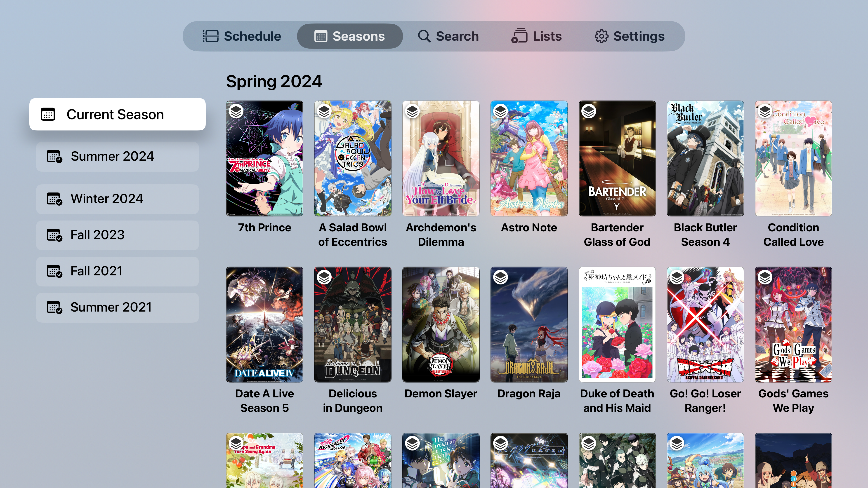Click the stack badge on Dragon Raja poster
The width and height of the screenshot is (868, 488).
point(500,277)
